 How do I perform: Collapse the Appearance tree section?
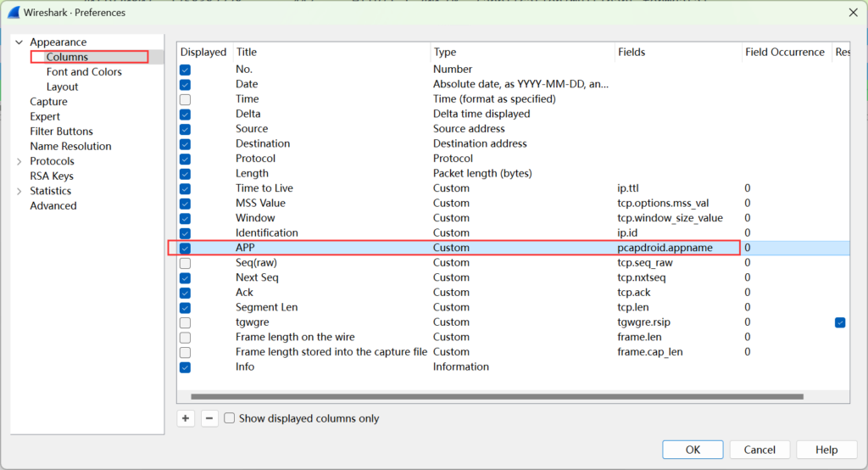click(x=19, y=42)
